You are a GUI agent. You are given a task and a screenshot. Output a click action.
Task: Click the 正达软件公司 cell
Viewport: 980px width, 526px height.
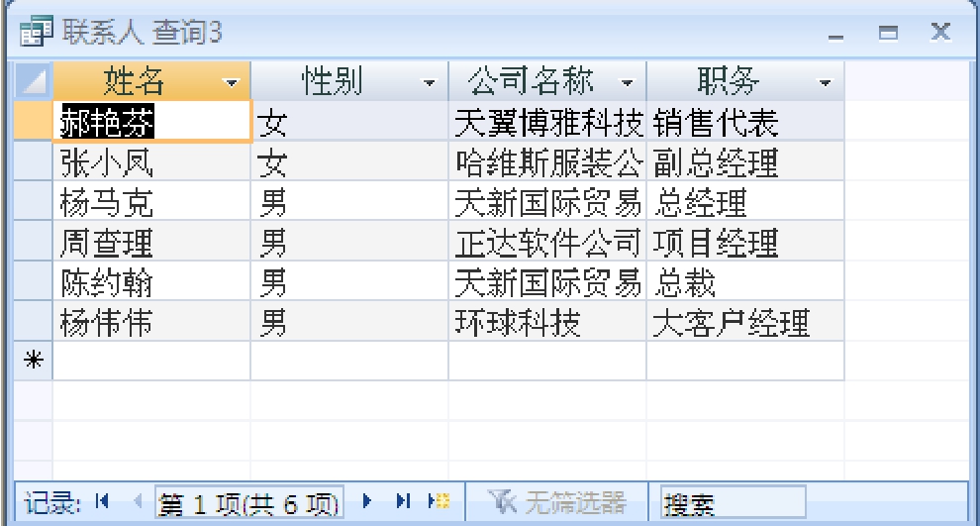click(x=546, y=242)
